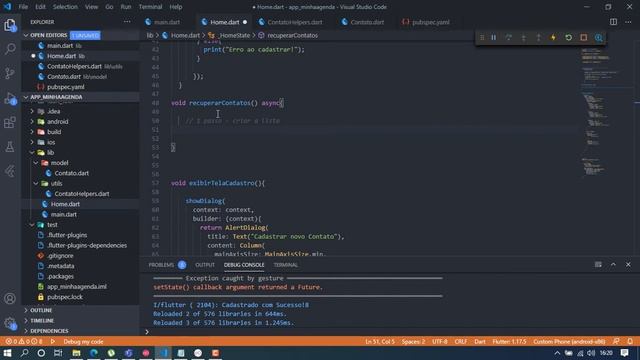Switch to the pubspec.yaml editor tab
Screen dimensions: 640x360
point(431,22)
